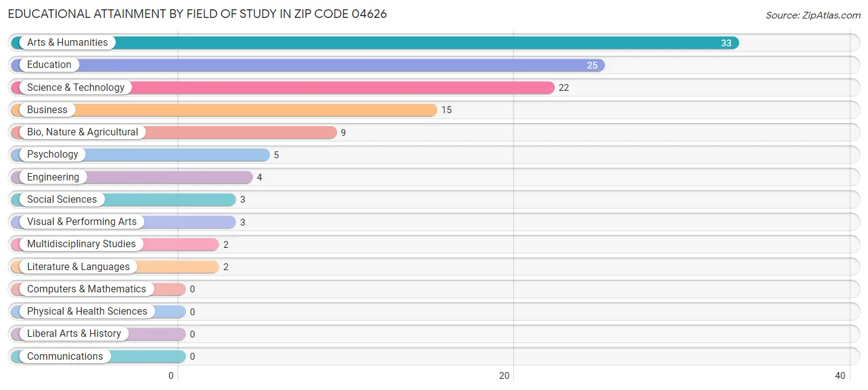This screenshot has width=868, height=390.
Task: Click the Visual & Performing Arts label
Action: click(82, 221)
